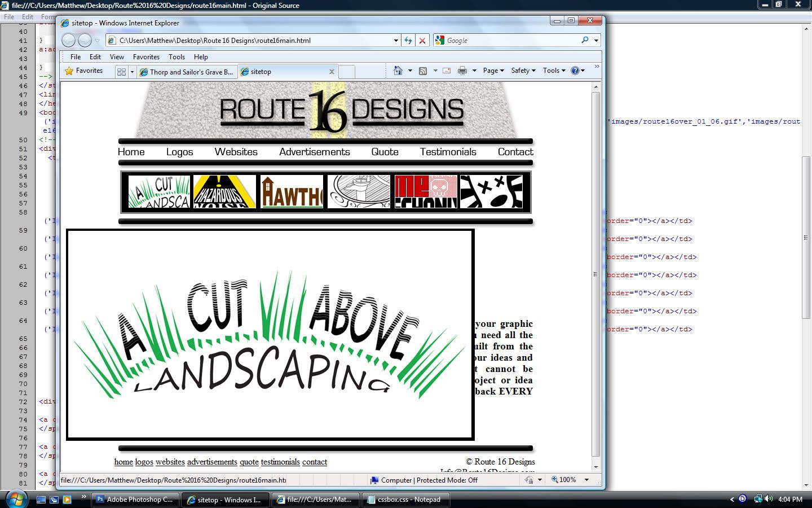The height and width of the screenshot is (508, 812).
Task: Click the Home icon in the command bar
Action: point(398,71)
